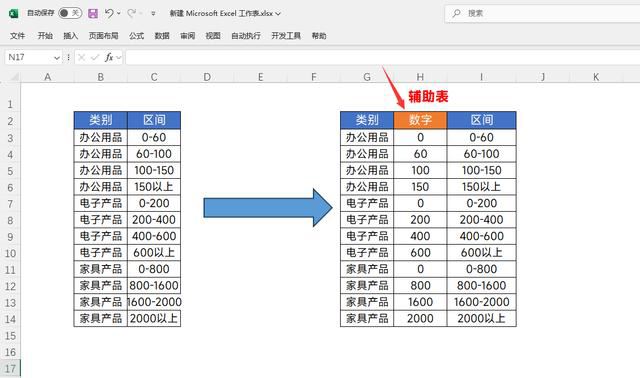
Task: Open the 视图 (View) tab
Action: 213,36
